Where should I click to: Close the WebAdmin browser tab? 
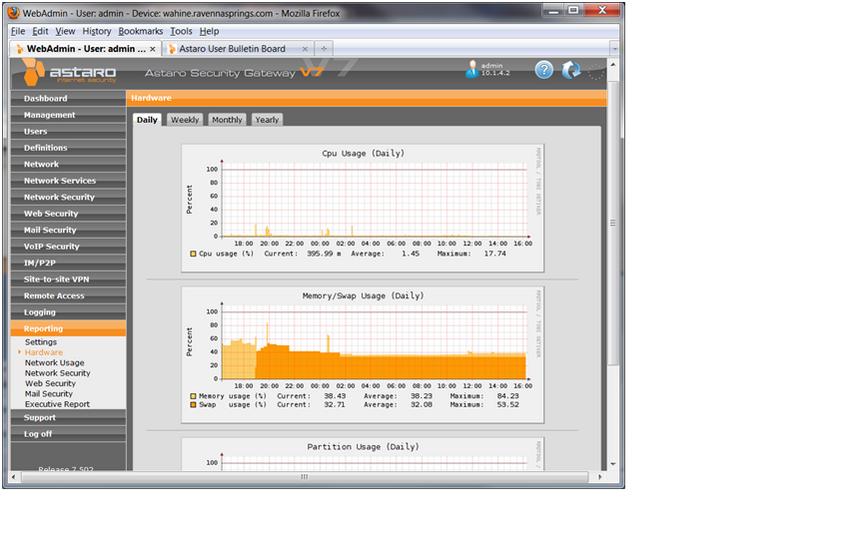[153, 48]
